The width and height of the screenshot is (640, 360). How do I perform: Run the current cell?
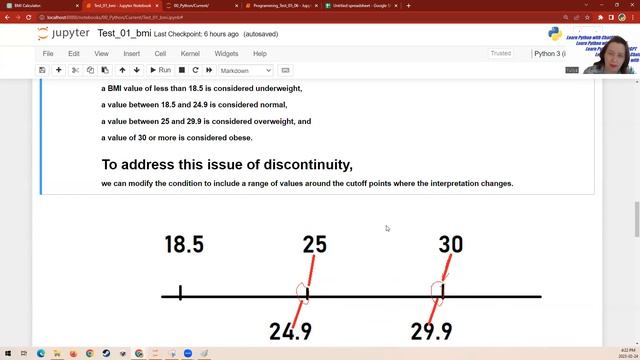[160, 70]
